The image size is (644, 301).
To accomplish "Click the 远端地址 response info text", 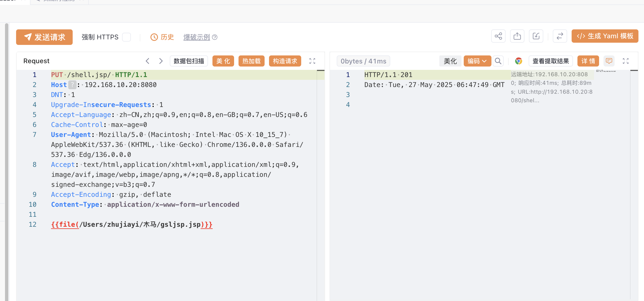I will (552, 87).
